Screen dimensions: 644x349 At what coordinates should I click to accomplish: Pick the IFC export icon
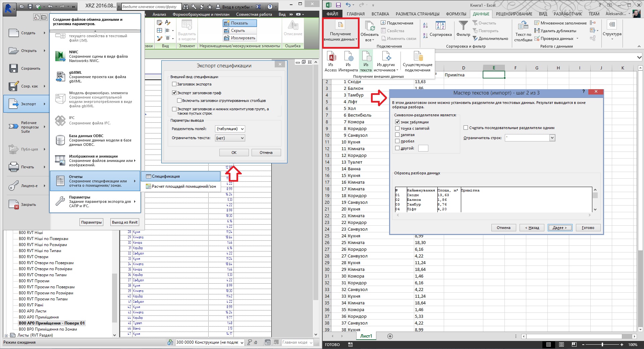tap(60, 120)
